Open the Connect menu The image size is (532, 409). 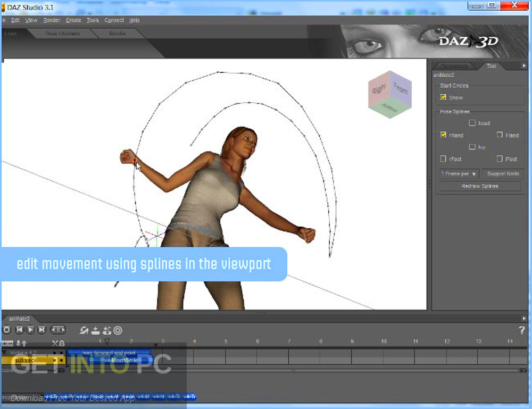(114, 20)
